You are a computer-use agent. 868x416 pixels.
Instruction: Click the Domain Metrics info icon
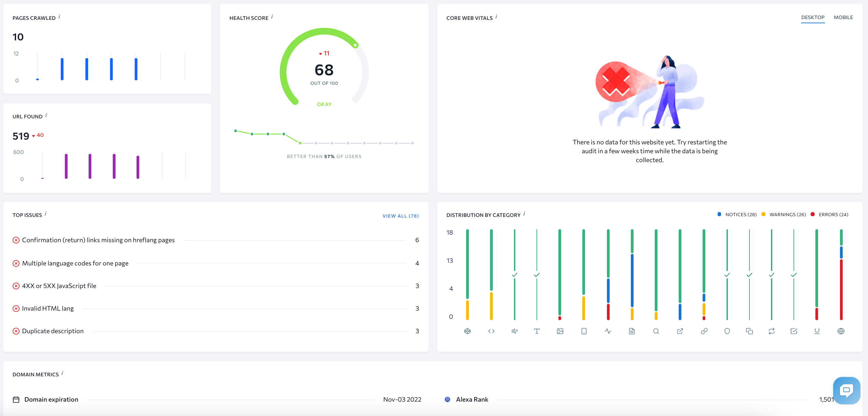[62, 373]
